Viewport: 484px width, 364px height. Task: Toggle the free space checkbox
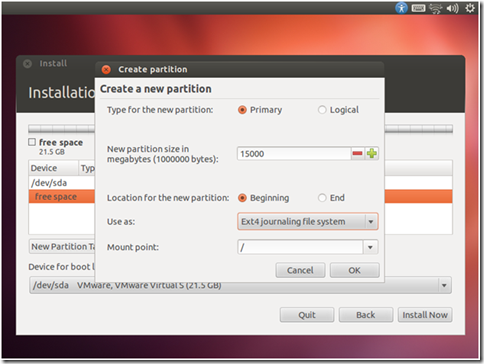(x=32, y=142)
